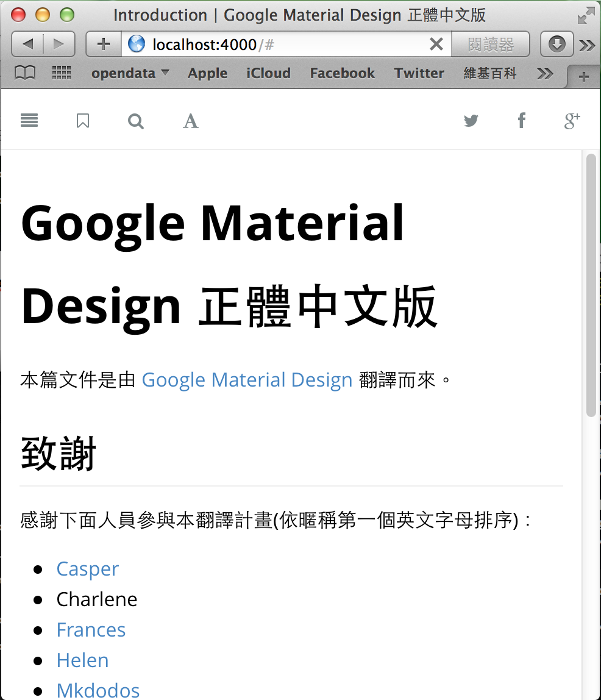Go forward with the Safari forward arrow
Screen dimensions: 601x700
click(x=59, y=44)
